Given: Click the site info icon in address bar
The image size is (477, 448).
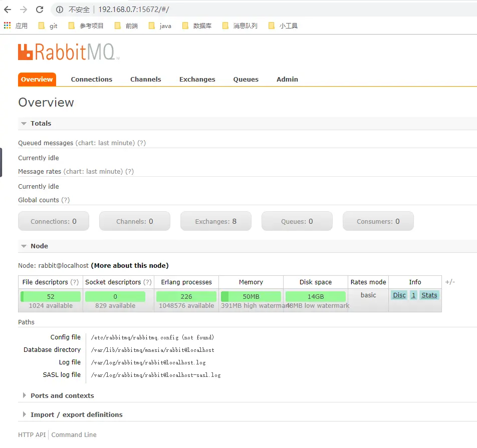Looking at the screenshot, I should click(x=60, y=10).
